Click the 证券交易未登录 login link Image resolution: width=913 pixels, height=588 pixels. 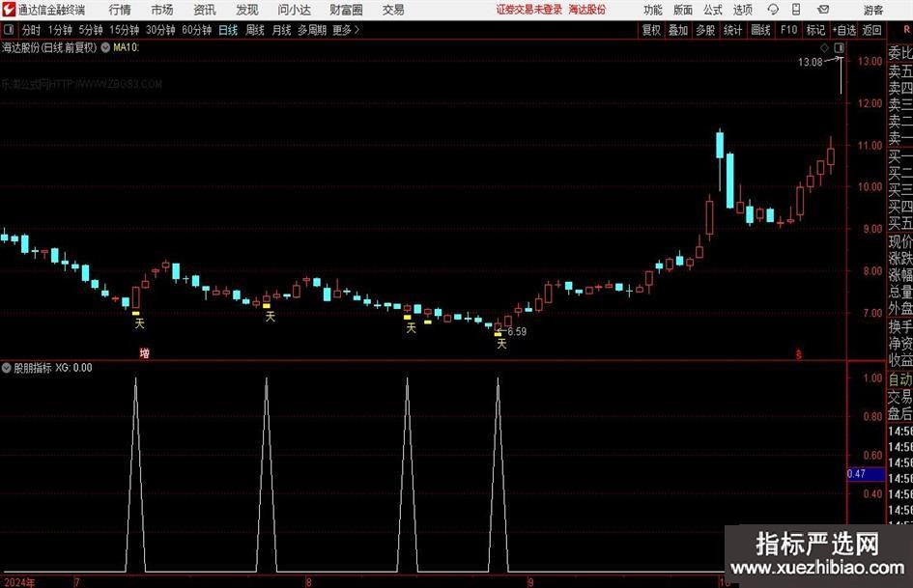[x=529, y=10]
